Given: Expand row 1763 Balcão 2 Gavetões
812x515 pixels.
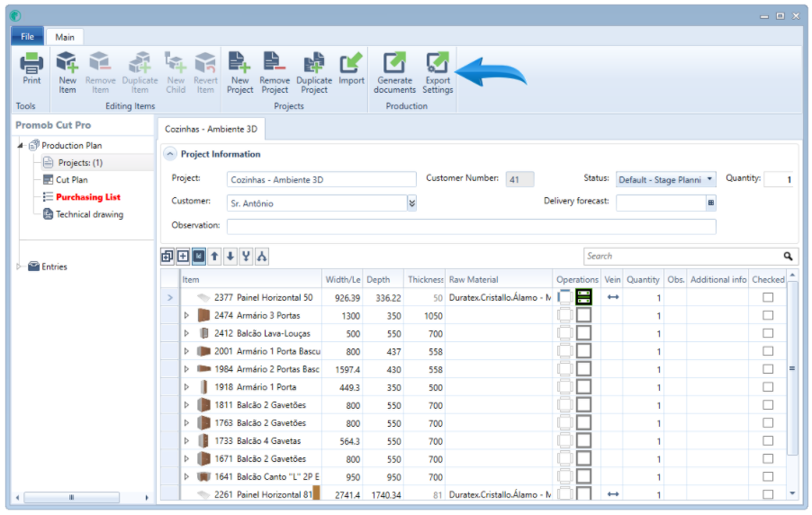Looking at the screenshot, I should [186, 423].
